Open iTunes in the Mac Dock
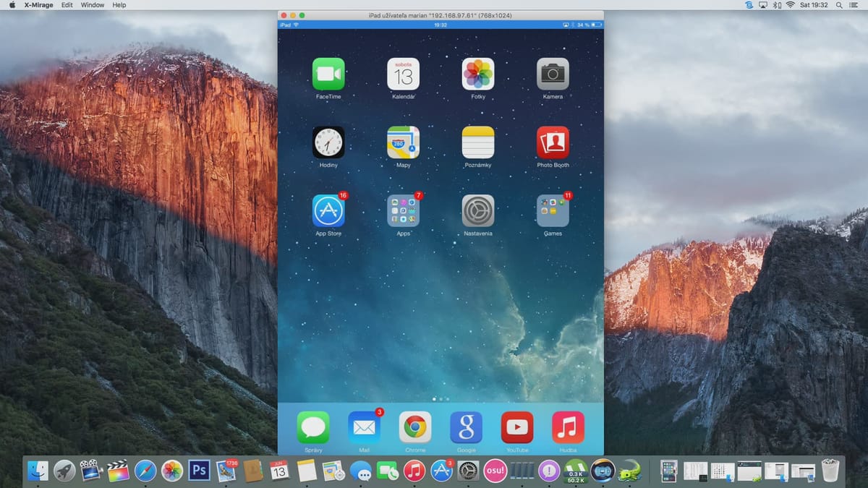Screen dimensions: 868x488 [414, 471]
